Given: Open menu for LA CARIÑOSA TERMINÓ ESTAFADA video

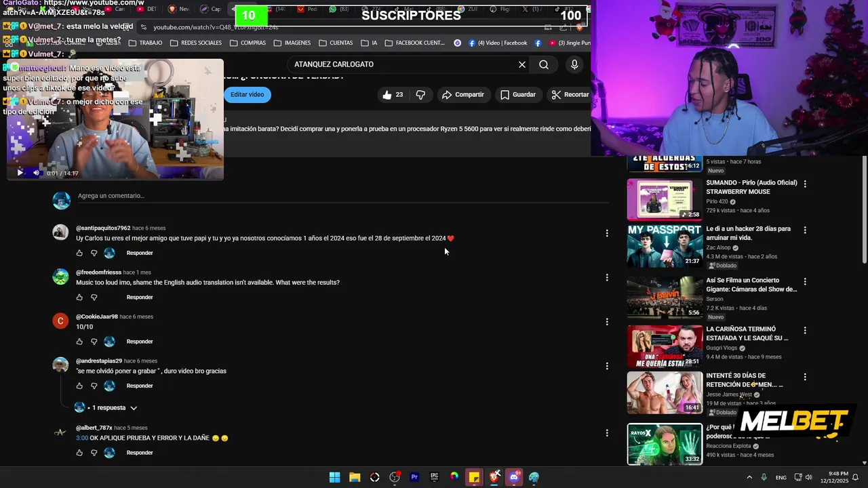Looking at the screenshot, I should (805, 330).
